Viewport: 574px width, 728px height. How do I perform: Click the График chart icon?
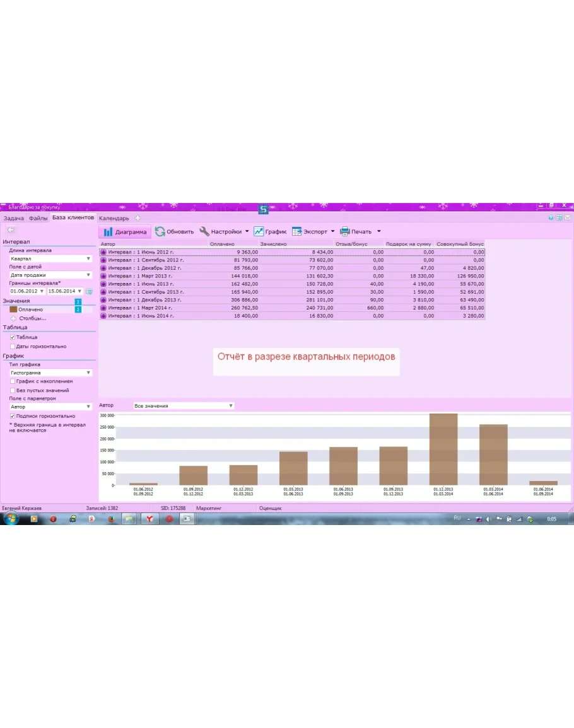click(259, 232)
